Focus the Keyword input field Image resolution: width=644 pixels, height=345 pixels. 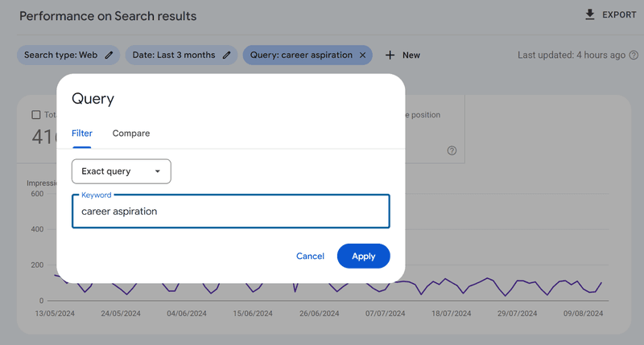[x=231, y=212]
